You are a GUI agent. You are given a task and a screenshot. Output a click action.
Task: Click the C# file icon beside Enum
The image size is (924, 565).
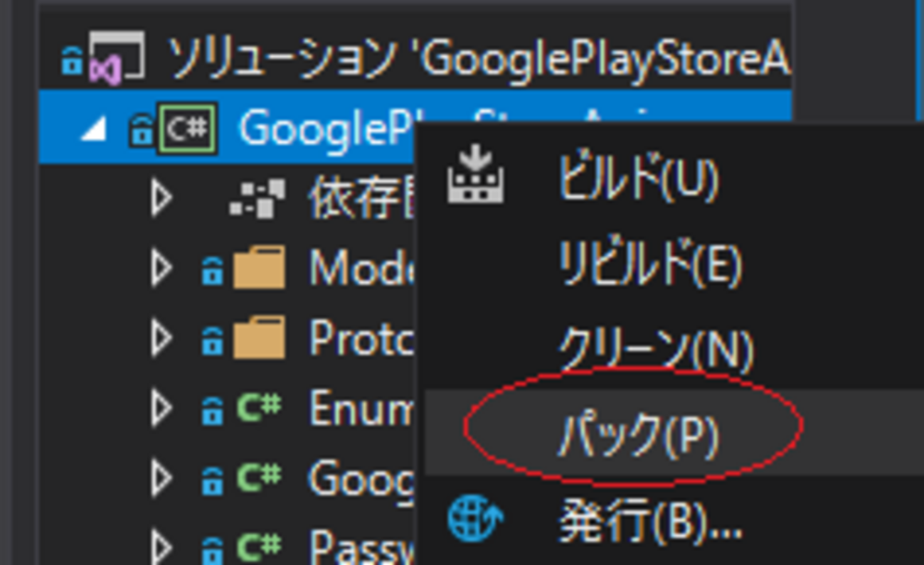[x=260, y=406]
